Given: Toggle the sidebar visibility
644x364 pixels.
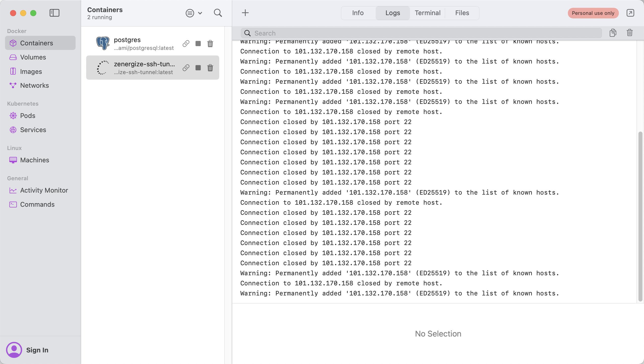Looking at the screenshot, I should pyautogui.click(x=54, y=13).
